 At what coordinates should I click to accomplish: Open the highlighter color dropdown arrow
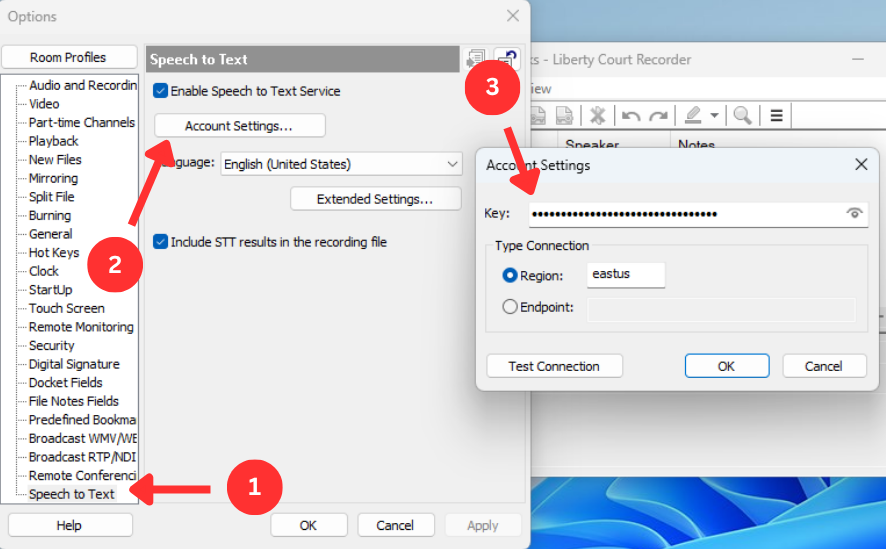(714, 115)
